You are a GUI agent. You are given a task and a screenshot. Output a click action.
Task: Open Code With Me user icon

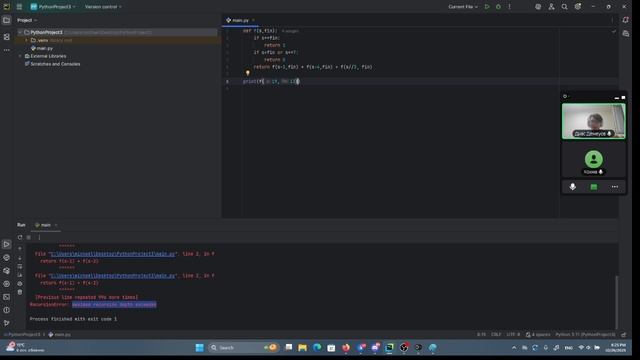tap(551, 7)
